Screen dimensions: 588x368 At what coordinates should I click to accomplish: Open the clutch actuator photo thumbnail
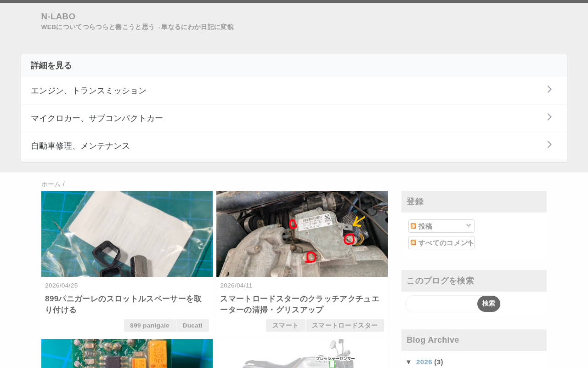(302, 234)
